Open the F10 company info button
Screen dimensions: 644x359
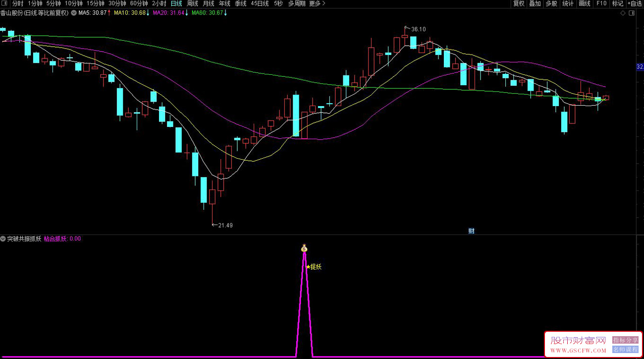click(x=601, y=3)
